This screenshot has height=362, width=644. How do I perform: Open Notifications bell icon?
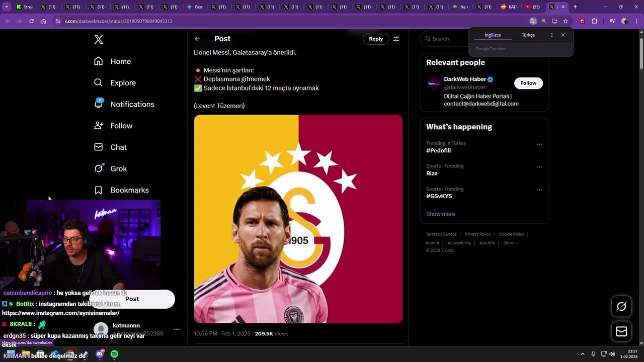click(x=99, y=104)
